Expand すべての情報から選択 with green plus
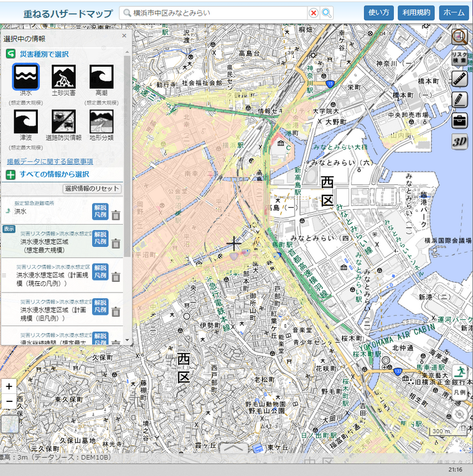The image size is (473, 476). (x=11, y=175)
